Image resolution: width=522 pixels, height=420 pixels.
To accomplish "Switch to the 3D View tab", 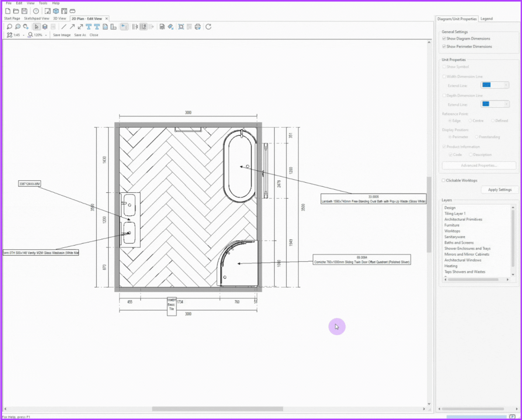I will click(60, 19).
